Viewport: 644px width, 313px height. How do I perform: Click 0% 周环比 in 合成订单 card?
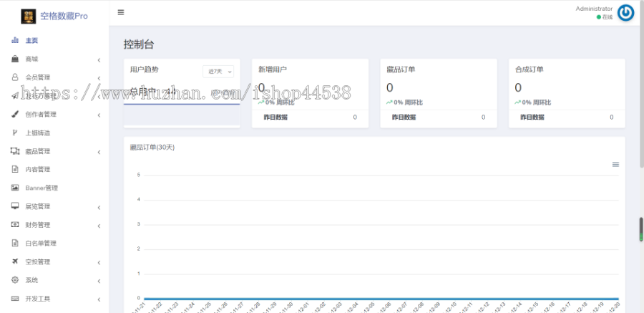tap(532, 102)
